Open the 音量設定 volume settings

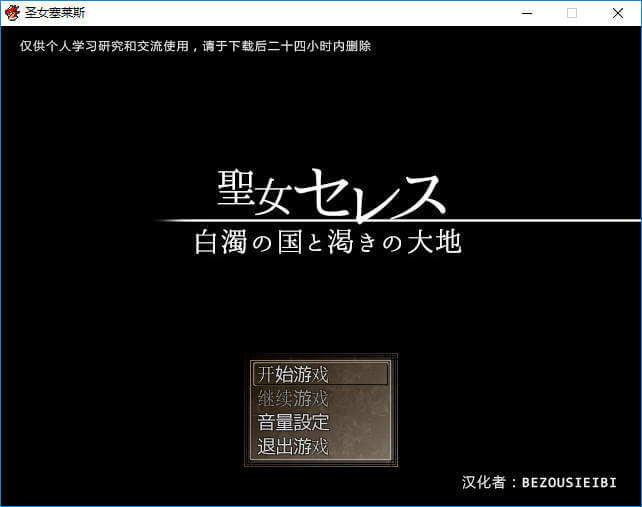pos(293,422)
